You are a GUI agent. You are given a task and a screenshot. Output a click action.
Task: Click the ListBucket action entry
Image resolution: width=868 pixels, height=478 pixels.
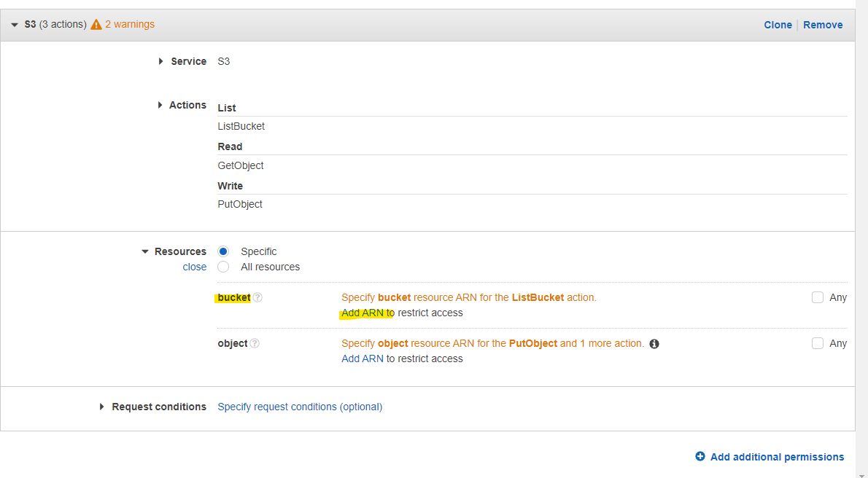coord(241,126)
